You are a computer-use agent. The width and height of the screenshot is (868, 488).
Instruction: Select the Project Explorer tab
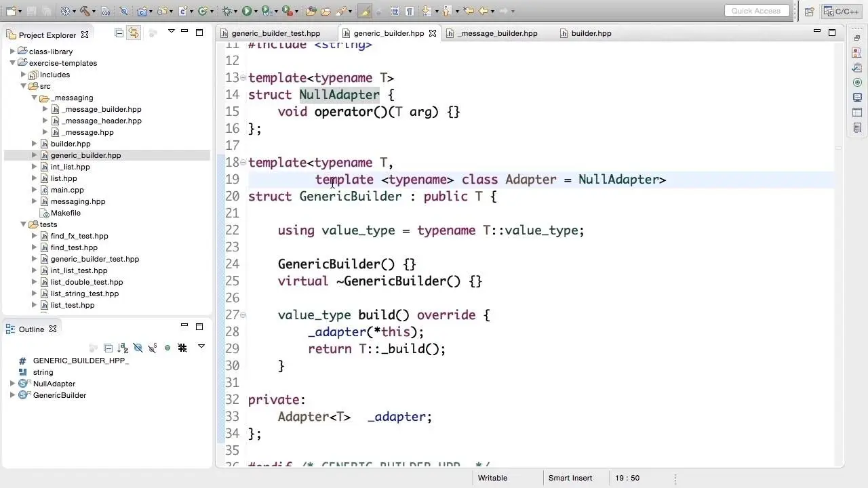[47, 35]
